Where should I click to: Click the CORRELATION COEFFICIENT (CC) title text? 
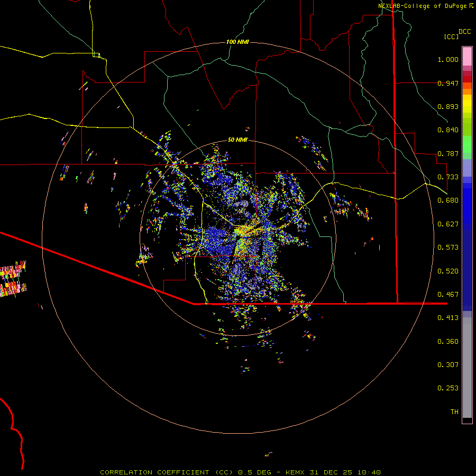coord(167,472)
